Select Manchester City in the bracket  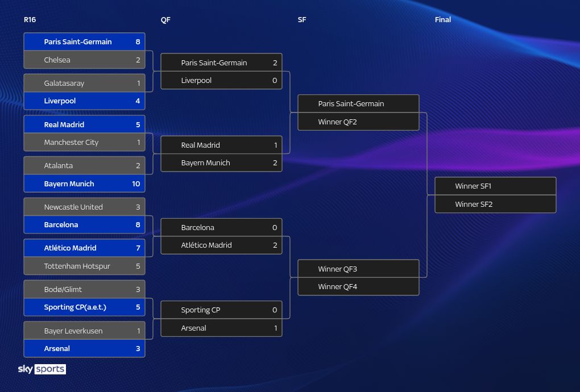(x=84, y=143)
